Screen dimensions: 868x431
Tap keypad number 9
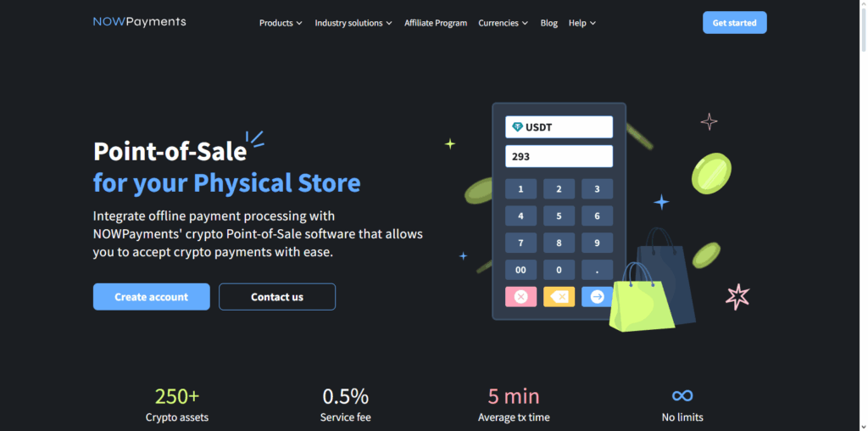(598, 243)
